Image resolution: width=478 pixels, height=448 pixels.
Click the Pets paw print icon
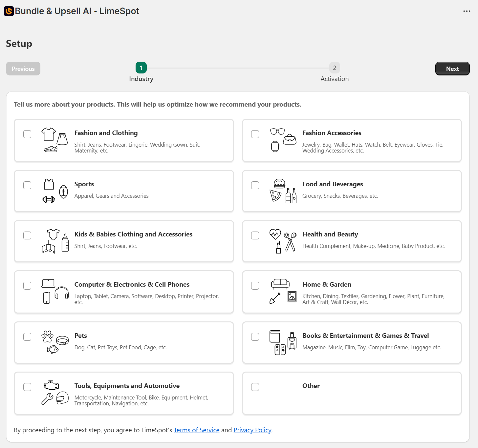[x=47, y=336]
